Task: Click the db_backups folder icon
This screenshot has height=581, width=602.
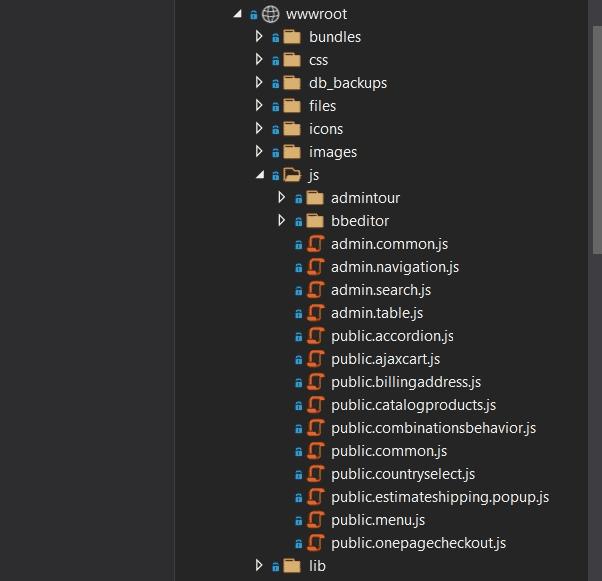Action: (x=292, y=83)
